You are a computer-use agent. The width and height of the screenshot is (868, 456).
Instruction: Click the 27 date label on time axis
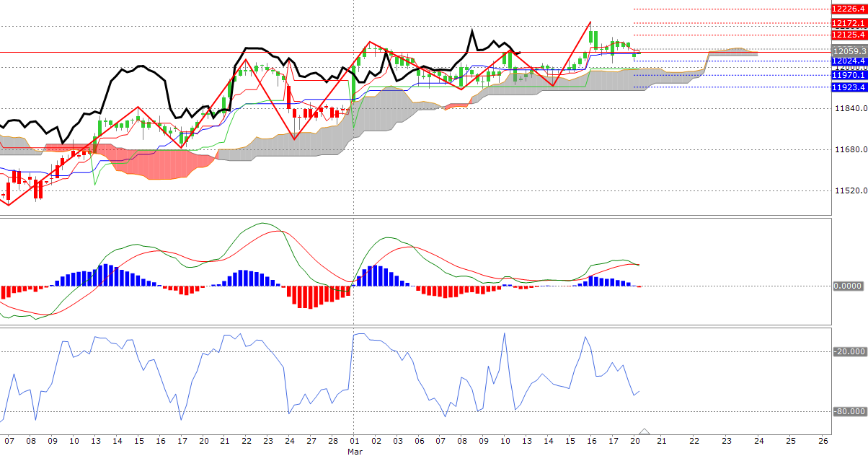point(311,440)
